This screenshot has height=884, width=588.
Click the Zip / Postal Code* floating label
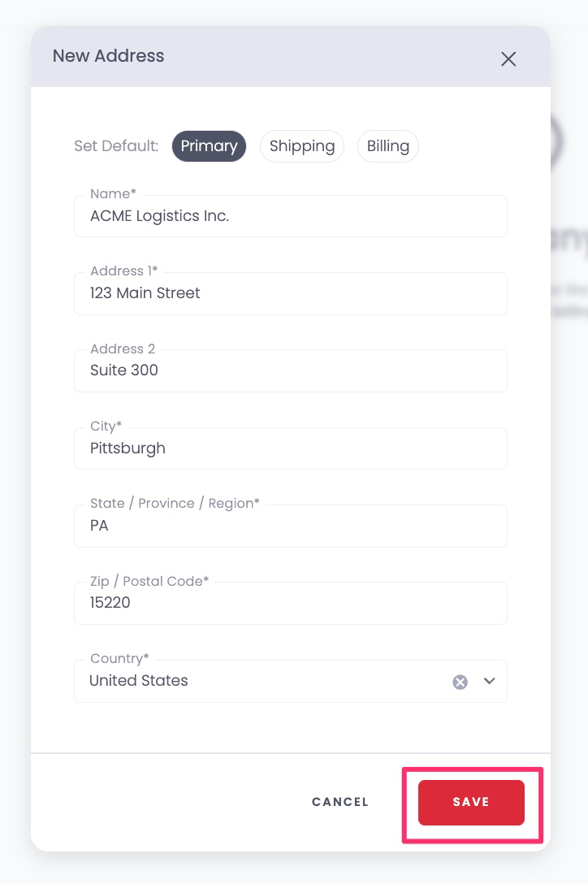[149, 581]
